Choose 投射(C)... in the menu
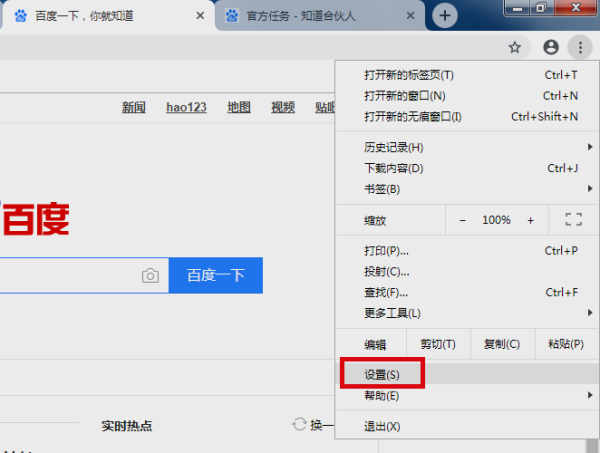The height and width of the screenshot is (453, 600). (467, 272)
